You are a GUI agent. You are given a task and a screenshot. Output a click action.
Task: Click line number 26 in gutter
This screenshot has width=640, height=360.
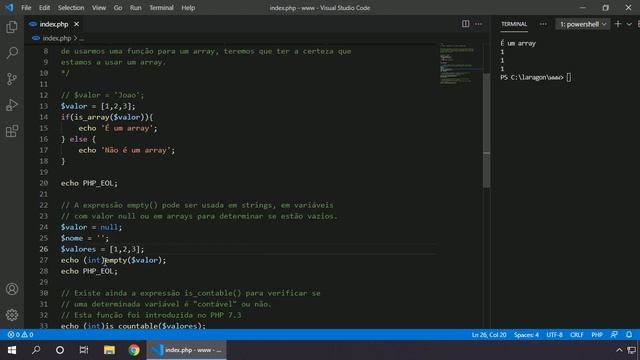tap(44, 249)
